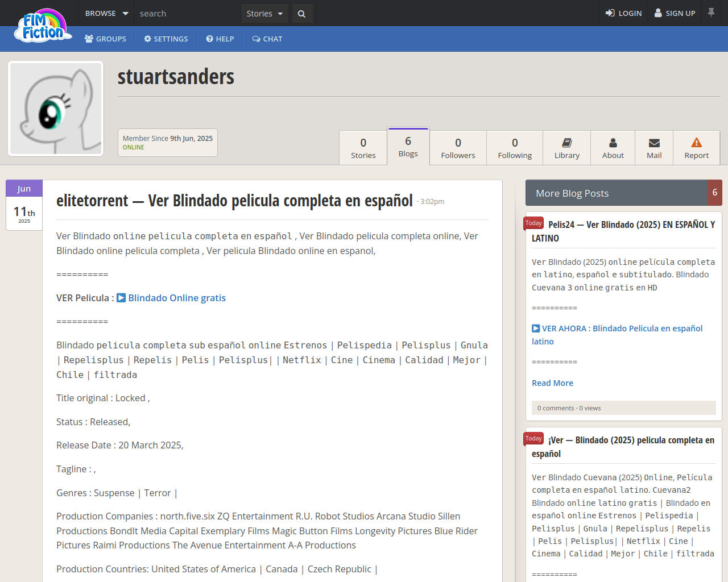The image size is (728, 582).
Task: Click 'Status : Released,' text
Action: pyautogui.click(x=93, y=422)
